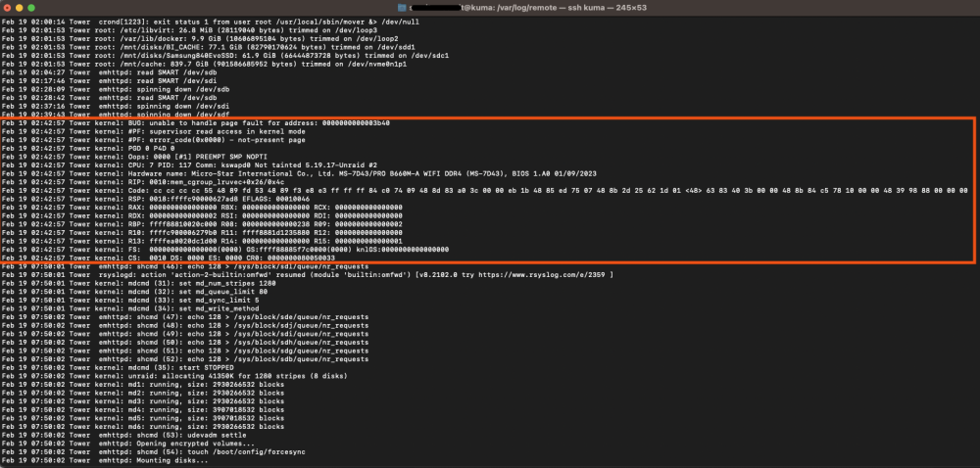
Task: Select the touch /boot/config/forcesync line
Action: 154,451
